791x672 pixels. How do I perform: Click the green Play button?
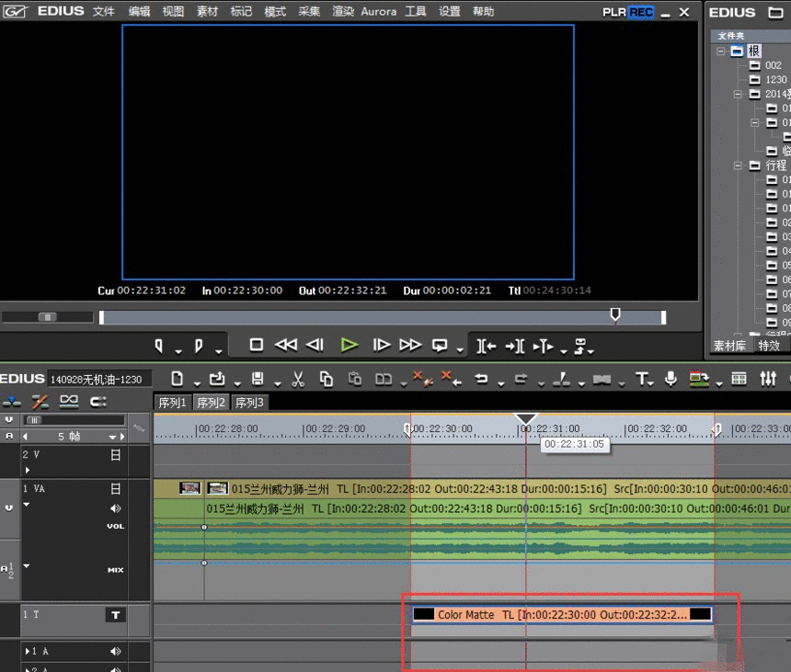click(349, 345)
